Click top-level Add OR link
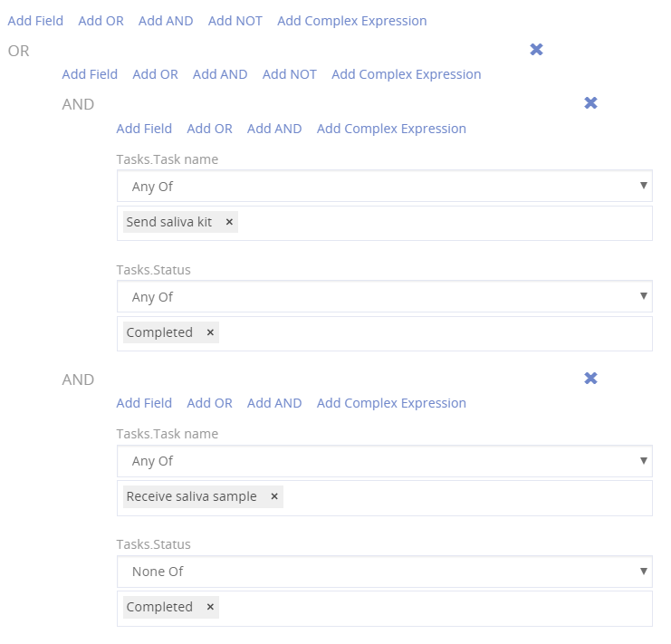 coord(101,21)
